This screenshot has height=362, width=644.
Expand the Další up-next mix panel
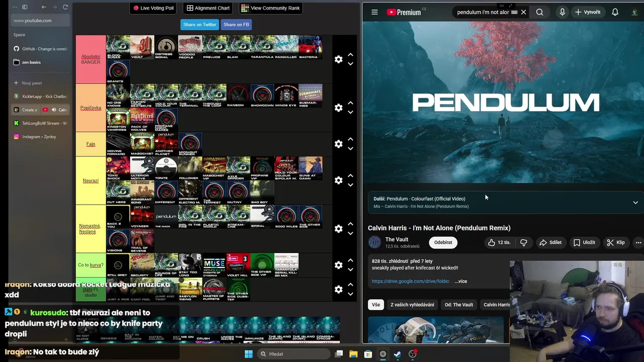pyautogui.click(x=635, y=202)
